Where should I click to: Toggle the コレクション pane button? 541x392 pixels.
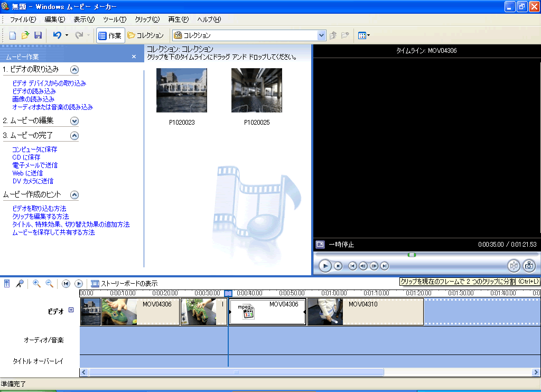(146, 35)
